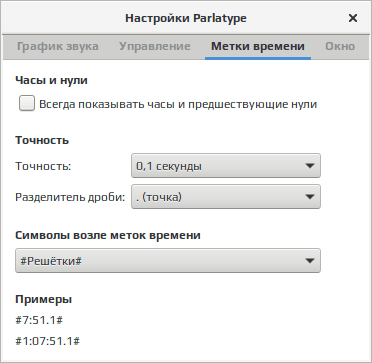Switch to the График звука tab
The image size is (372, 363).
coord(58,46)
